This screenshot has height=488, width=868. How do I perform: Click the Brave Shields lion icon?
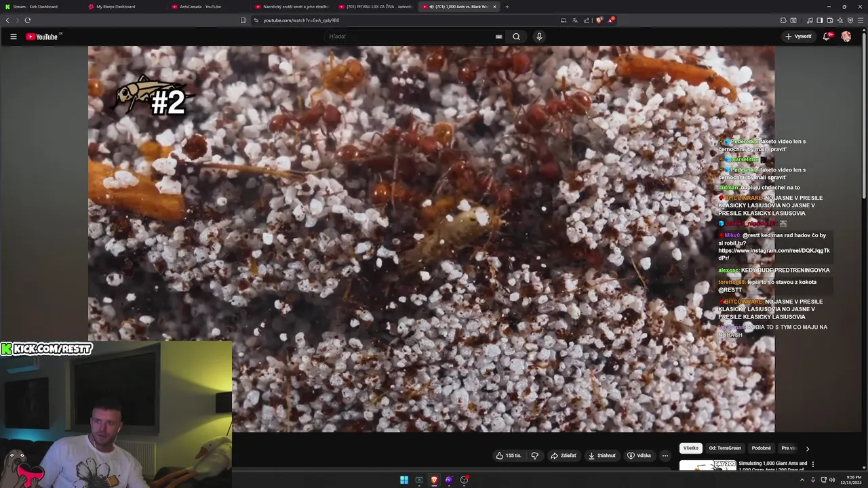599,20
